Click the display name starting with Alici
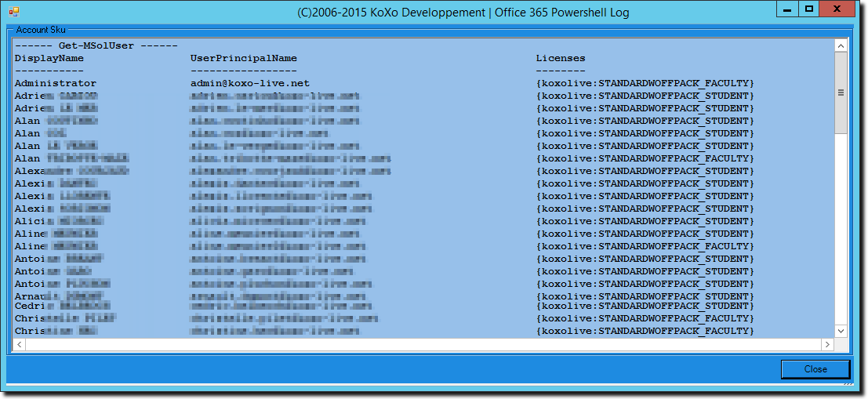The image size is (868, 399). pyautogui.click(x=60, y=221)
